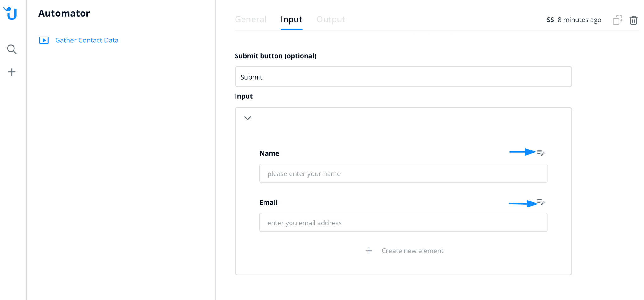
Task: Open the search magnifier in the sidebar
Action: [12, 49]
